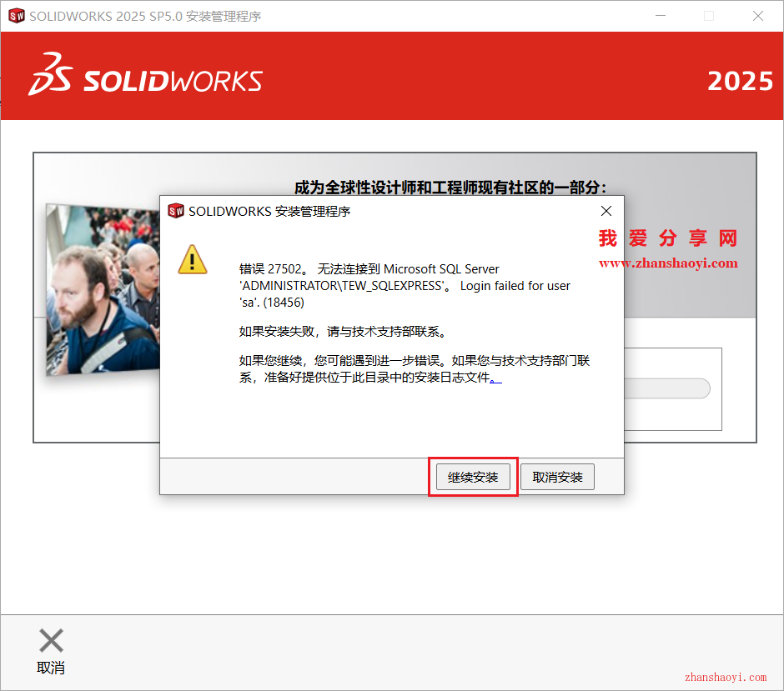The width and height of the screenshot is (784, 691).
Task: Click the SOLIDWORKS logo in red banner
Action: click(145, 75)
